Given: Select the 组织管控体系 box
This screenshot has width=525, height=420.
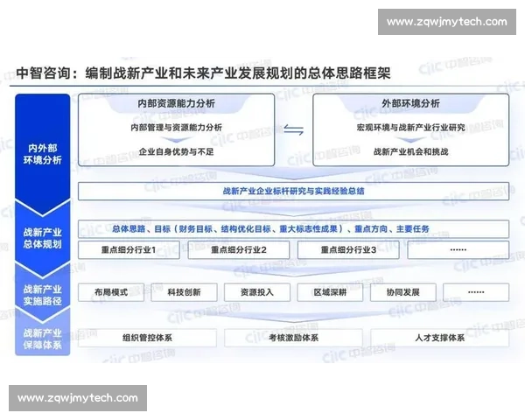Looking at the screenshot, I should [147, 338].
